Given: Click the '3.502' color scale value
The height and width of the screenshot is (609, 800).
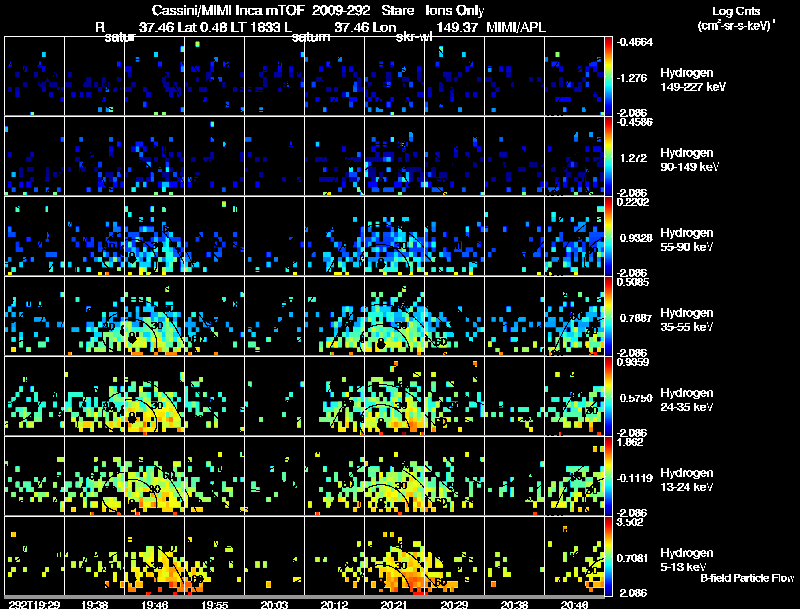Looking at the screenshot, I should (x=630, y=522).
